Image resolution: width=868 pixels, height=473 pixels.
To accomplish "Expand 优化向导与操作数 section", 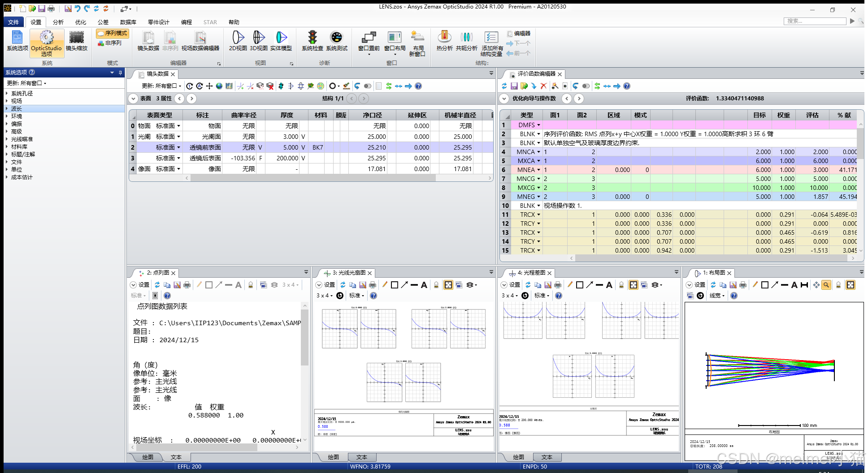I will [504, 99].
